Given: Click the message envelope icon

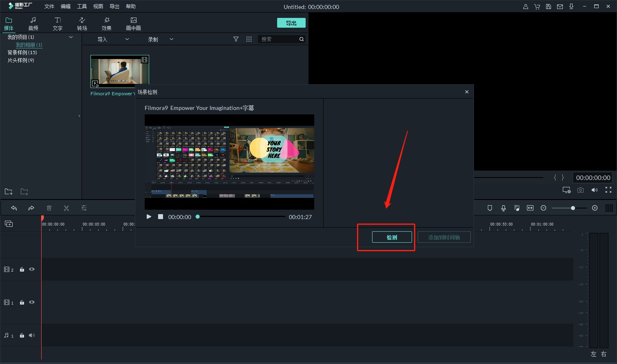Looking at the screenshot, I should point(560,7).
